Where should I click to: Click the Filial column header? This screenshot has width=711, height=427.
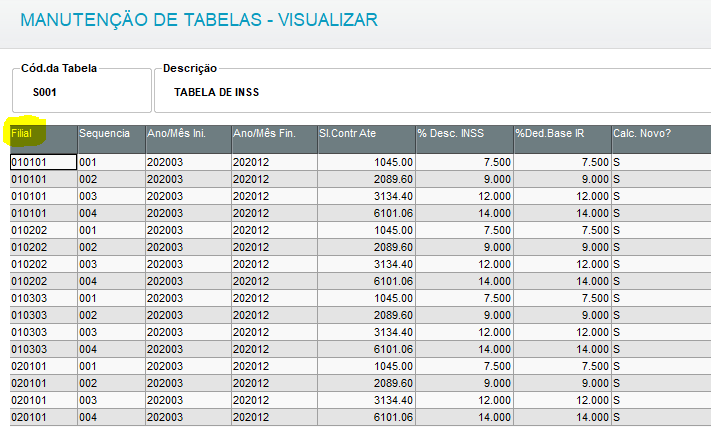tap(44, 140)
